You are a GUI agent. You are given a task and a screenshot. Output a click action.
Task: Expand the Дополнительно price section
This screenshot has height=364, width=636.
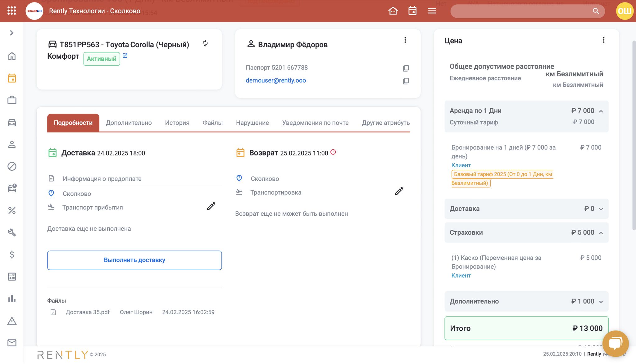601,302
